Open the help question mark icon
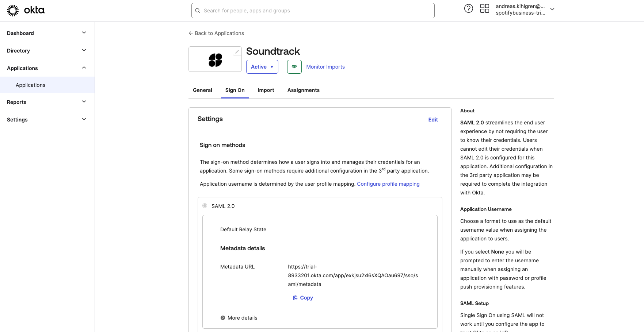Screen dimensions: 644x332 point(469,8)
